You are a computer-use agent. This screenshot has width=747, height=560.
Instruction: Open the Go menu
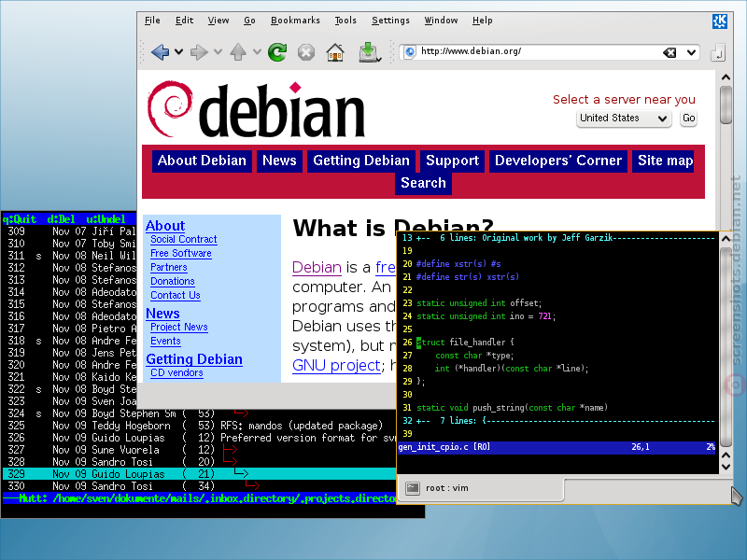(x=249, y=20)
